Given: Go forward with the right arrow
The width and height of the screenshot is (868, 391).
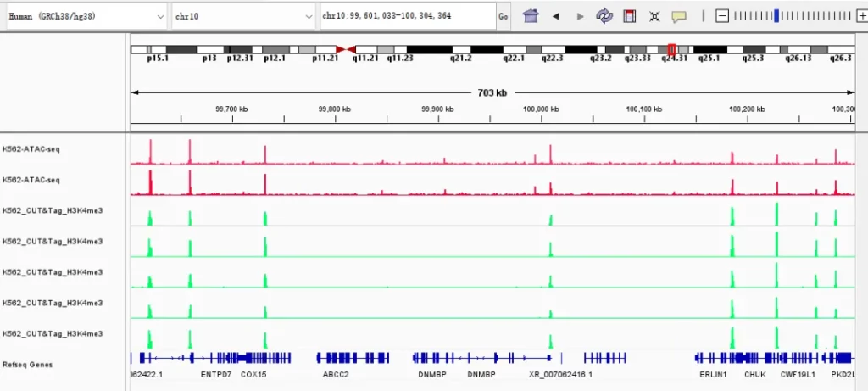Looking at the screenshot, I should (580, 16).
